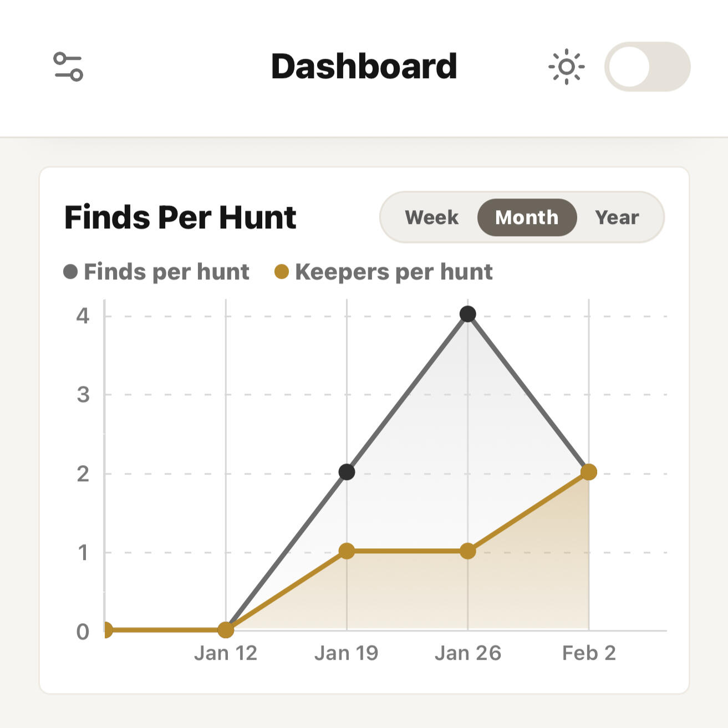Click the data point at Jan 12
Viewport: 728px width, 728px height.
tap(226, 630)
